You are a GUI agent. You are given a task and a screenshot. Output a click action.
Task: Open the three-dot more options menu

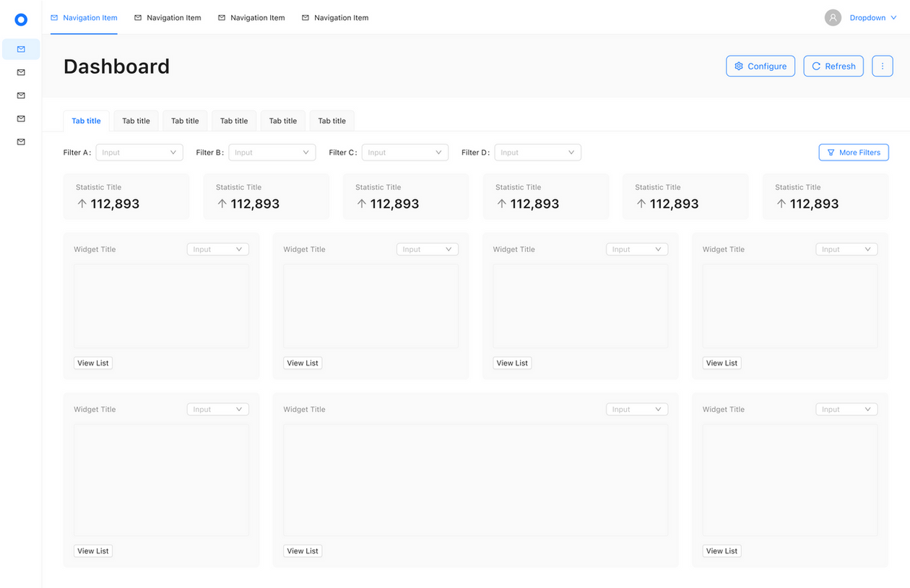pyautogui.click(x=882, y=66)
